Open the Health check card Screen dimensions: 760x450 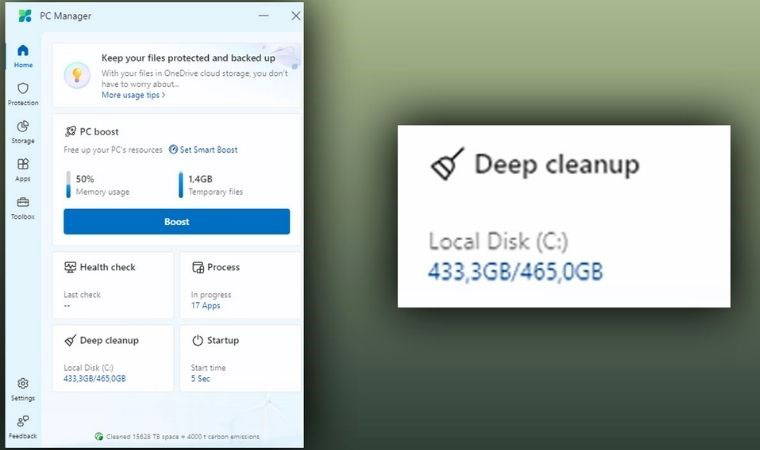pyautogui.click(x=113, y=285)
